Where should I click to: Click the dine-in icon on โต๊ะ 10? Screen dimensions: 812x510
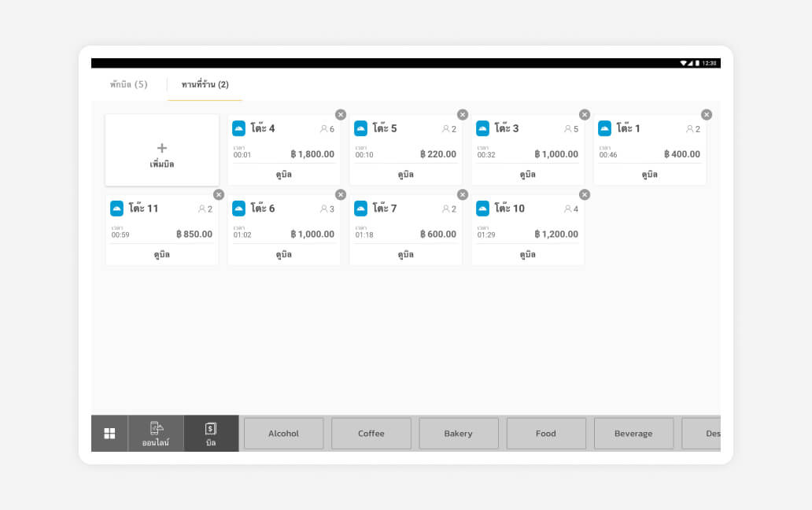(x=483, y=209)
